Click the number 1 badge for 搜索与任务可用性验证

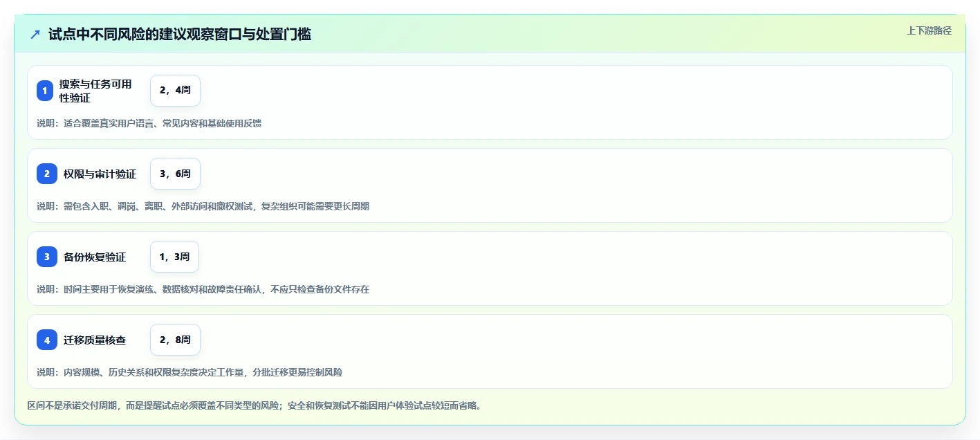pyautogui.click(x=45, y=91)
